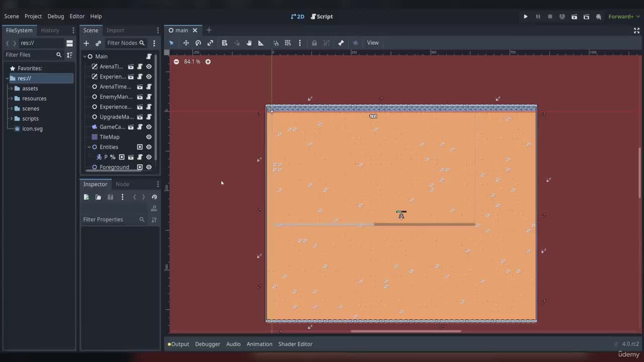This screenshot has height=362, width=644.
Task: Switch to the 2D workspace
Action: point(297,17)
